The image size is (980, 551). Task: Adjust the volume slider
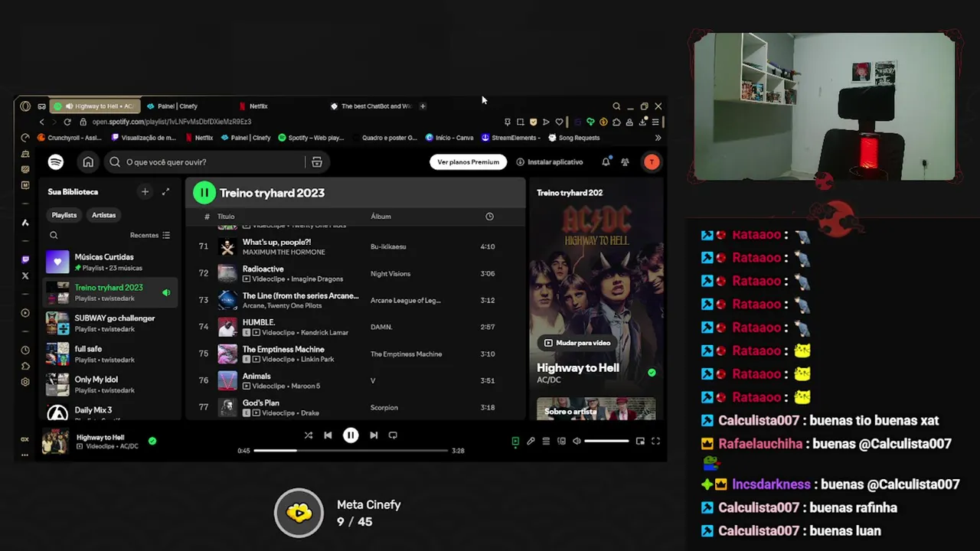606,442
